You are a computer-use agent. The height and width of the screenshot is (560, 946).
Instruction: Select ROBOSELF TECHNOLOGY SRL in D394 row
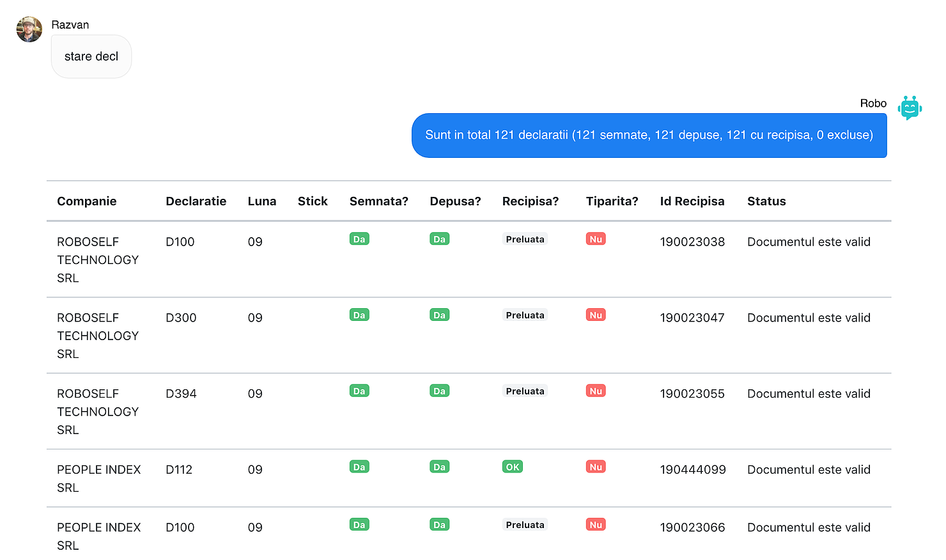[98, 412]
